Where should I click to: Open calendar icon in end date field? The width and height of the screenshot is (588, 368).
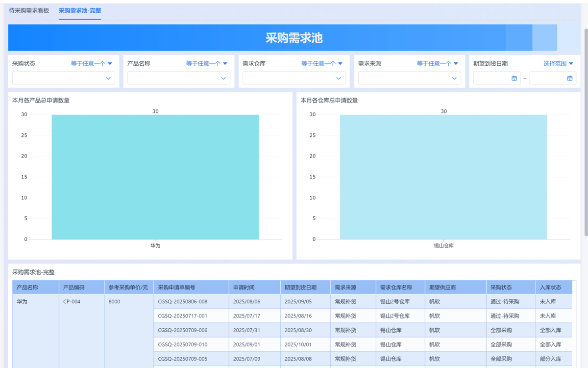pyautogui.click(x=570, y=78)
